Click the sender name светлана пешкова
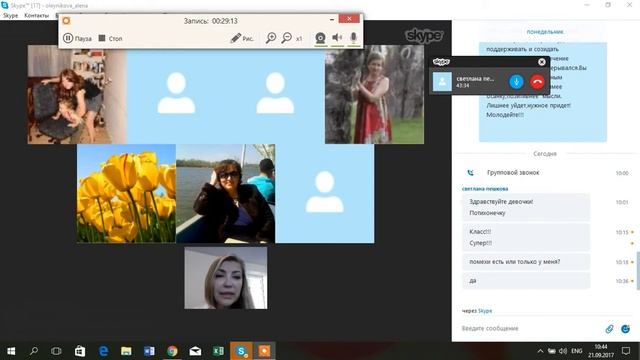 click(485, 189)
